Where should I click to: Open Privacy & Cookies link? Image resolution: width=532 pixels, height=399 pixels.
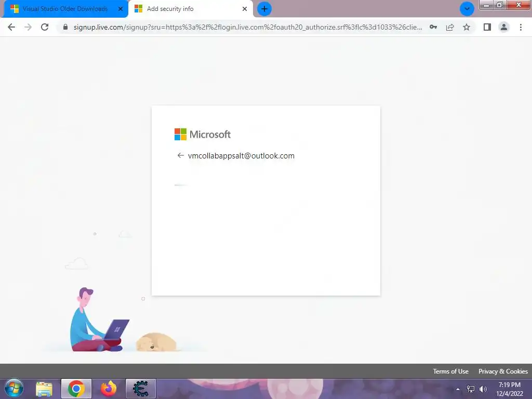(503, 371)
